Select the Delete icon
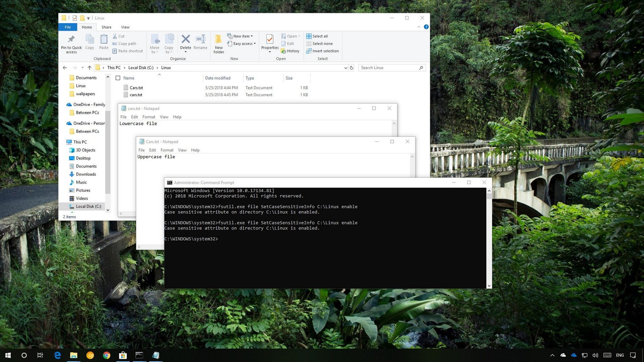This screenshot has width=644, height=362. (185, 40)
